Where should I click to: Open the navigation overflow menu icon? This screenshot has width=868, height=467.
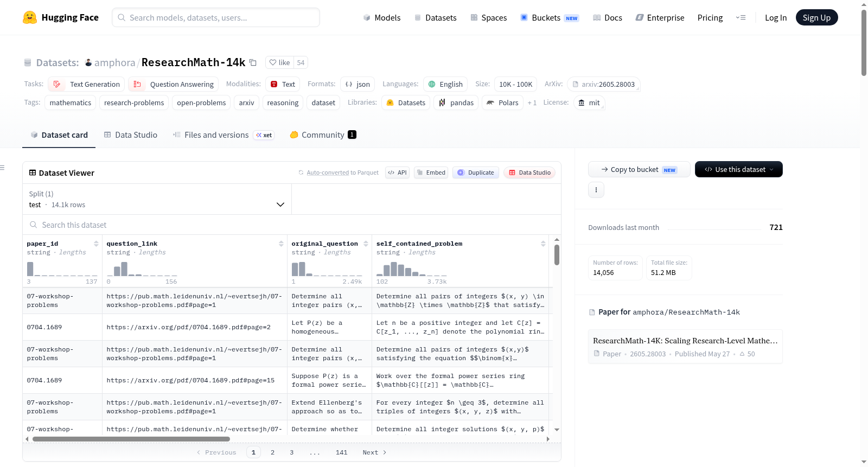pyautogui.click(x=741, y=18)
